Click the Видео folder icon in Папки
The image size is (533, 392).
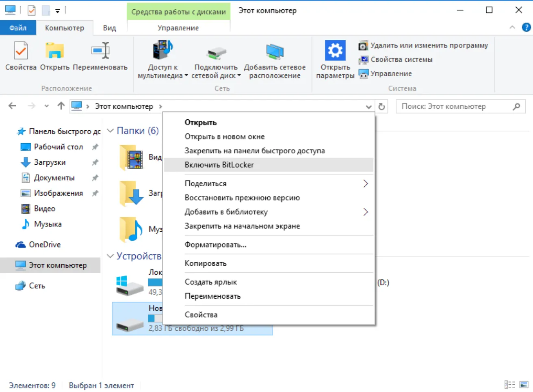pos(131,157)
